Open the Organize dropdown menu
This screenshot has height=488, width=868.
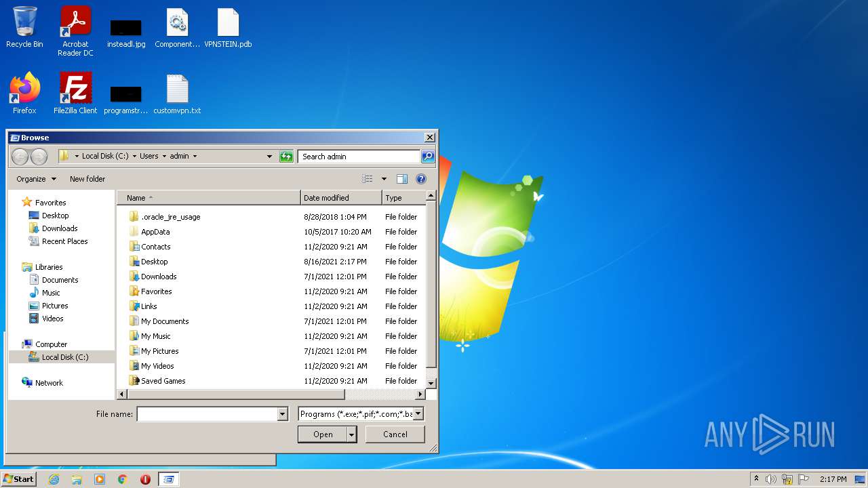pos(37,179)
